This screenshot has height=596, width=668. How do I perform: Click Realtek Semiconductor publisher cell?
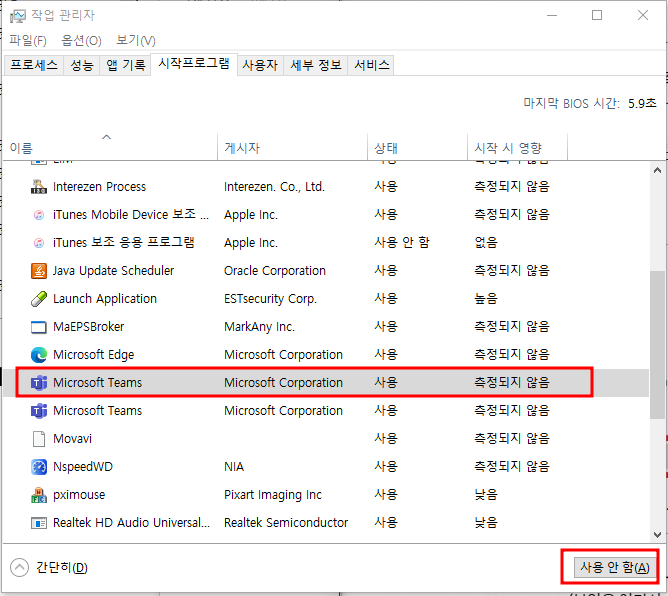click(x=286, y=523)
